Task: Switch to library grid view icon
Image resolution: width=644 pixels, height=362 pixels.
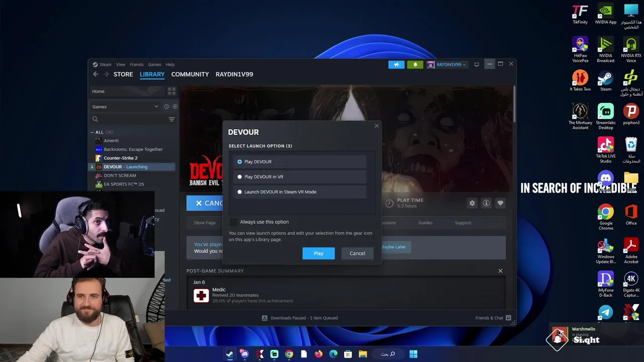Action: 172,92
